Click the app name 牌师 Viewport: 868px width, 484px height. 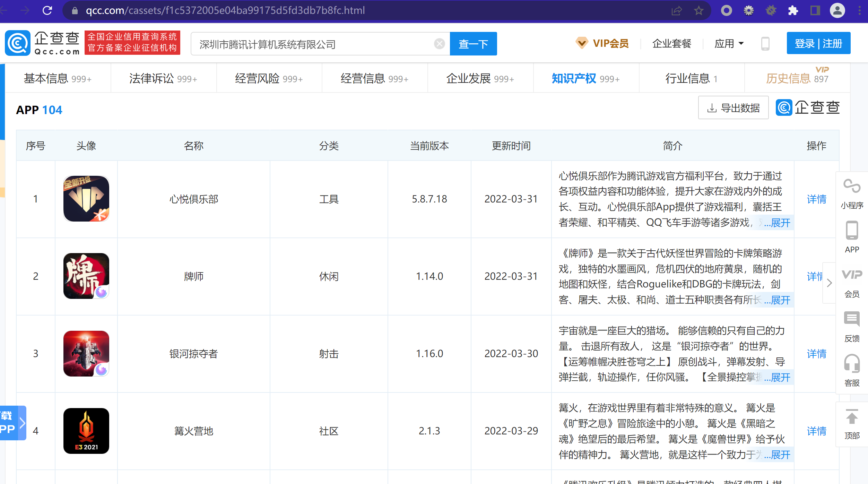[194, 276]
